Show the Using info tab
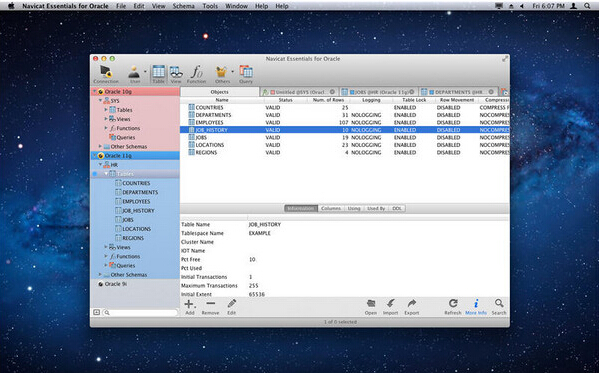 pos(354,208)
